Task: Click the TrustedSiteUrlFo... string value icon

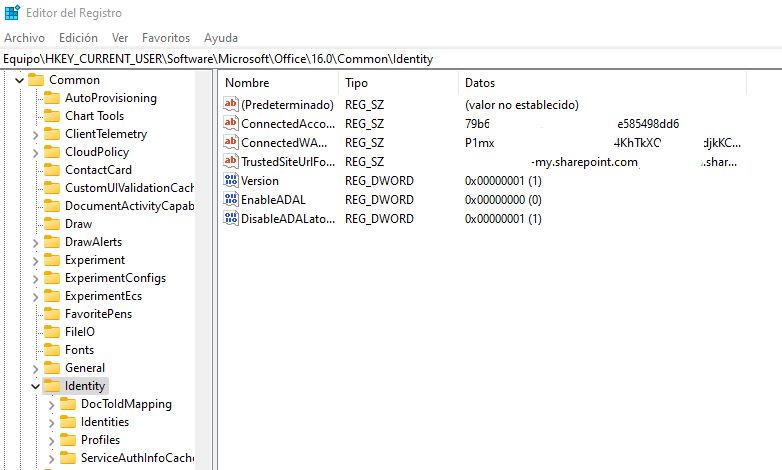Action: [230, 161]
